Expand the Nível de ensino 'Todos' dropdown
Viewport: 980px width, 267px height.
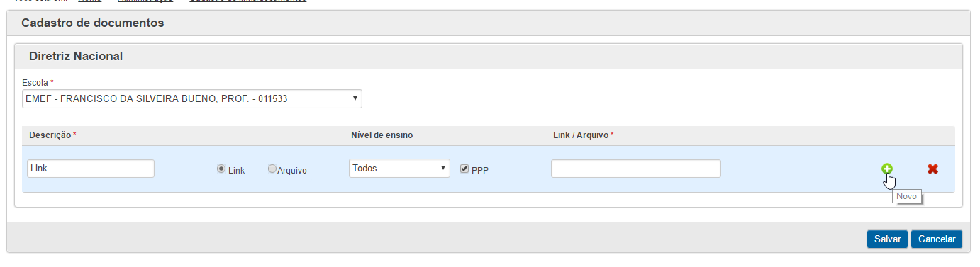point(400,168)
